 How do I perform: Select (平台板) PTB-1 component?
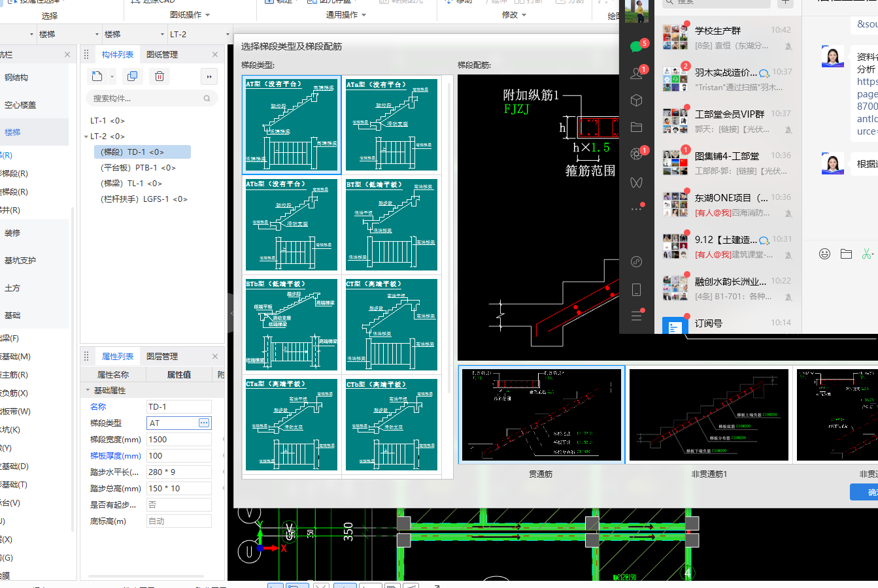click(x=138, y=168)
